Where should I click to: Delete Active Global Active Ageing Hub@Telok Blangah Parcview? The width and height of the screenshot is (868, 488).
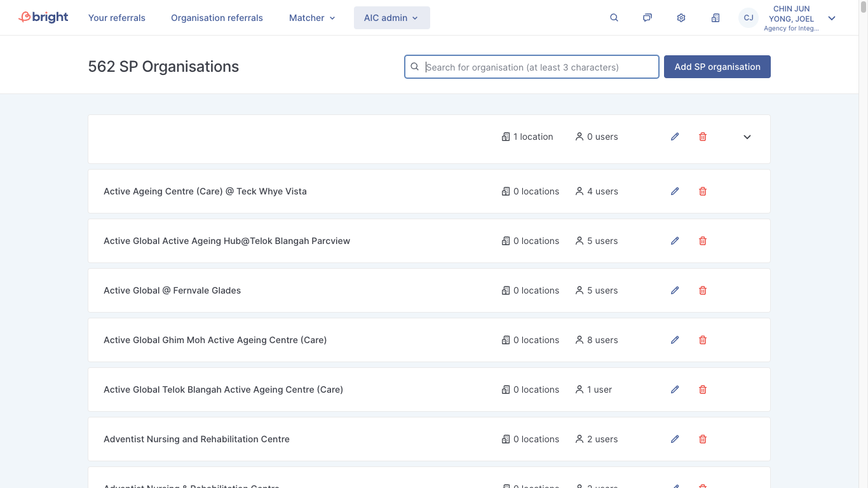click(703, 241)
